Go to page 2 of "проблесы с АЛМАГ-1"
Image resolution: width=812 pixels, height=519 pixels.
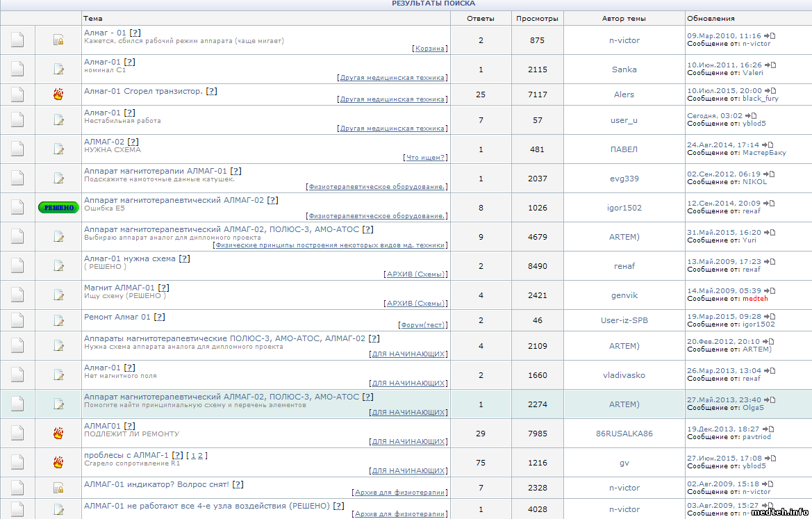click(x=201, y=456)
